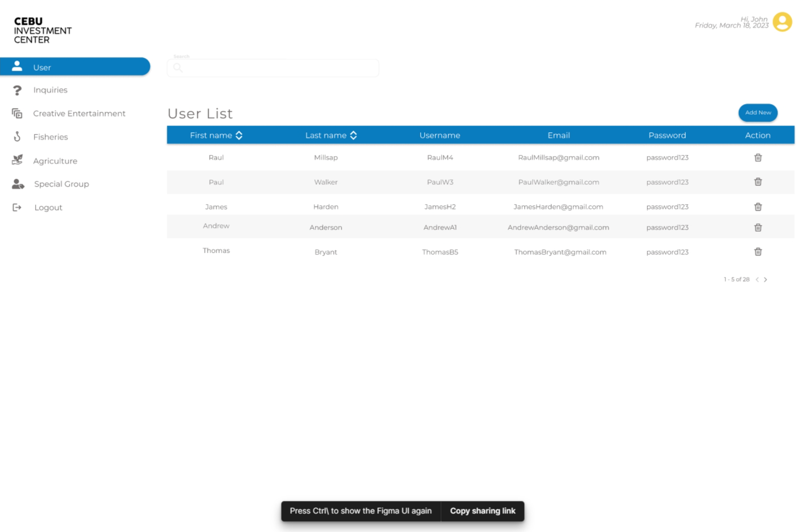Image resolution: width=804 pixels, height=532 pixels.
Task: Click the Copy sharing link button
Action: click(483, 511)
